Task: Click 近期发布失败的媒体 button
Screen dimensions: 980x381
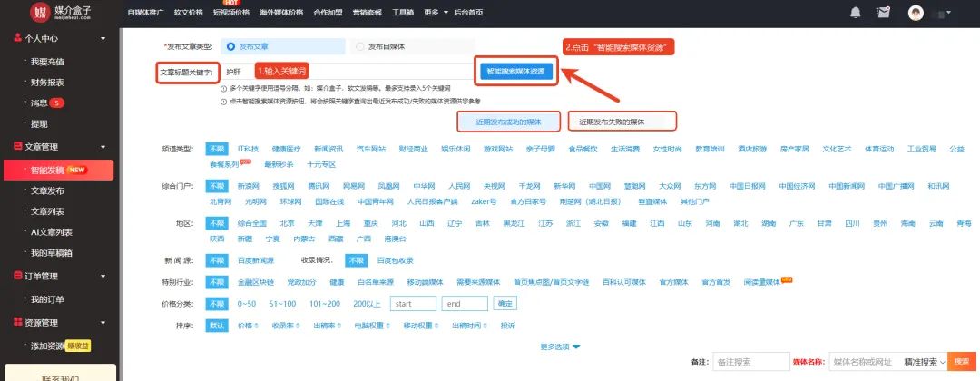Action: [622, 121]
